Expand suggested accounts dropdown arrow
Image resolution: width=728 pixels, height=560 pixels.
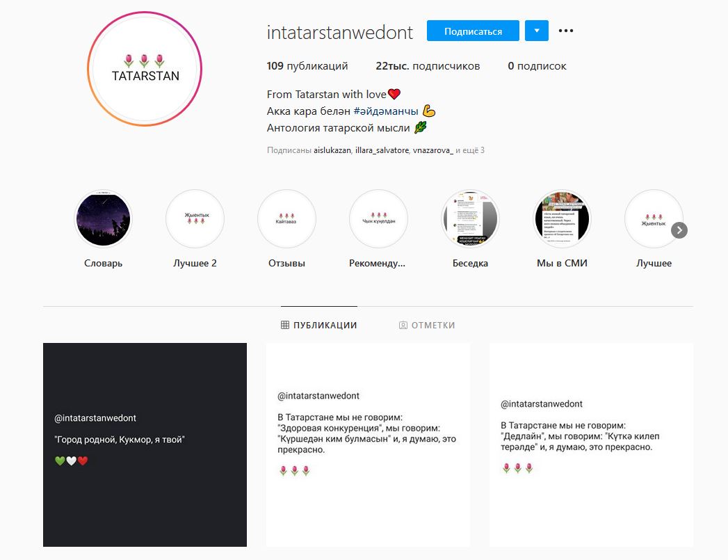(537, 31)
